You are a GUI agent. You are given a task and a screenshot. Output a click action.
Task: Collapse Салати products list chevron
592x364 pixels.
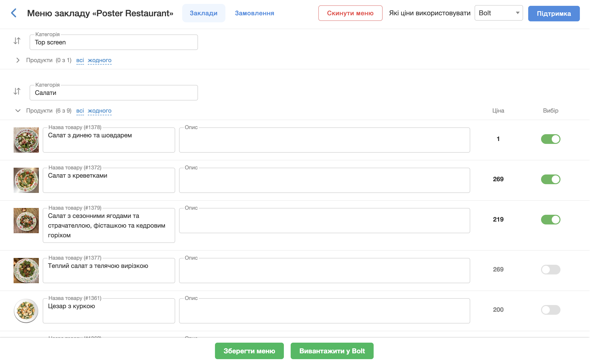coord(18,111)
